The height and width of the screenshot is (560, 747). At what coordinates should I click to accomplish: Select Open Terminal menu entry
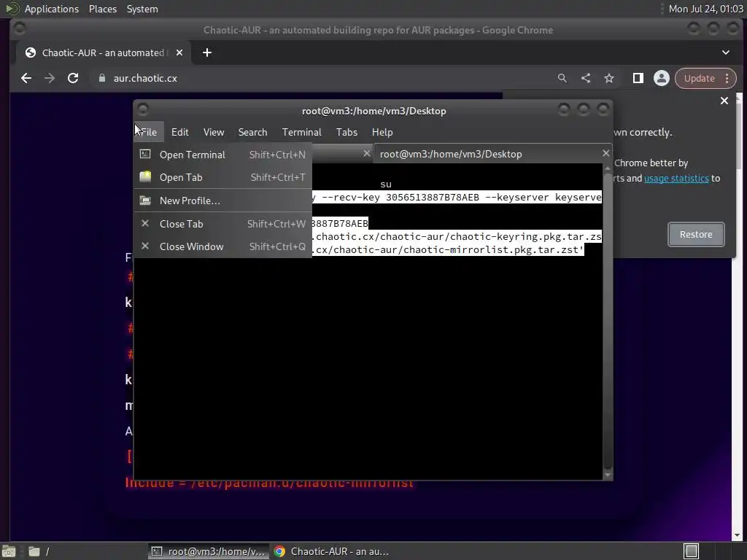(223, 155)
